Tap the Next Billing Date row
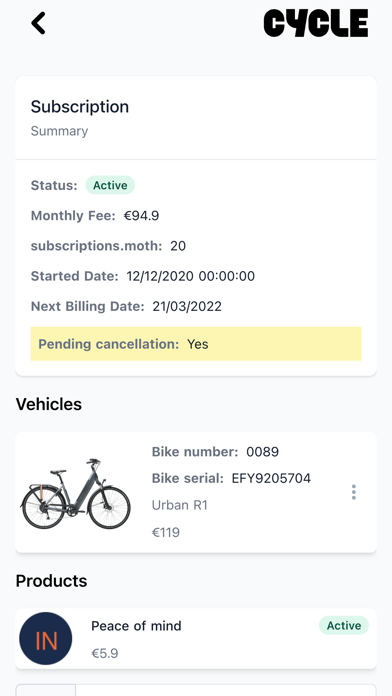Image resolution: width=392 pixels, height=696 pixels. tap(126, 306)
